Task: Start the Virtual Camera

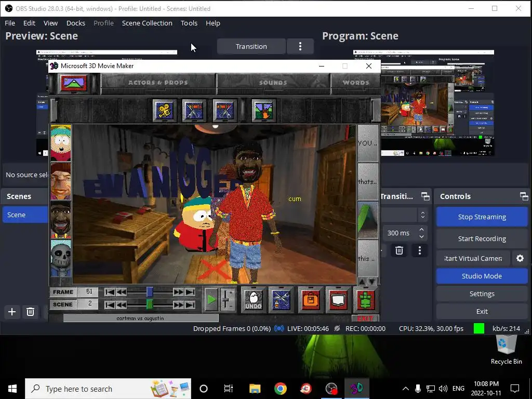Action: click(x=473, y=259)
